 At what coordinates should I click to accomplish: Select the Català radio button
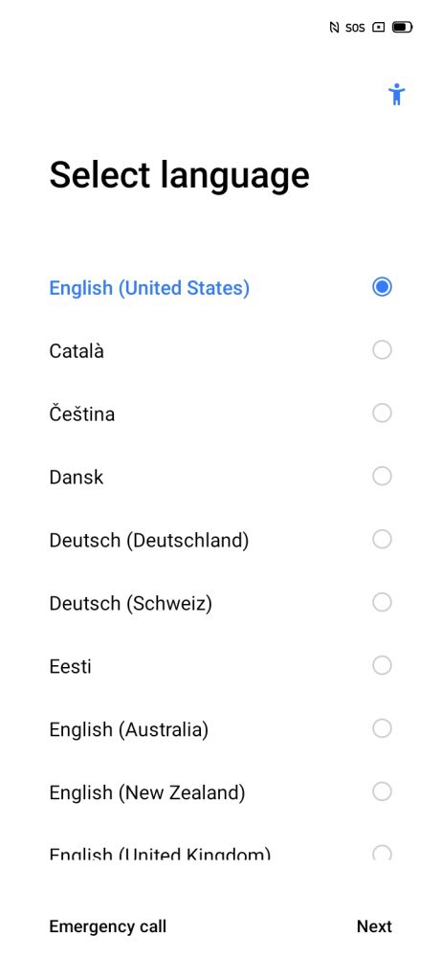(382, 350)
